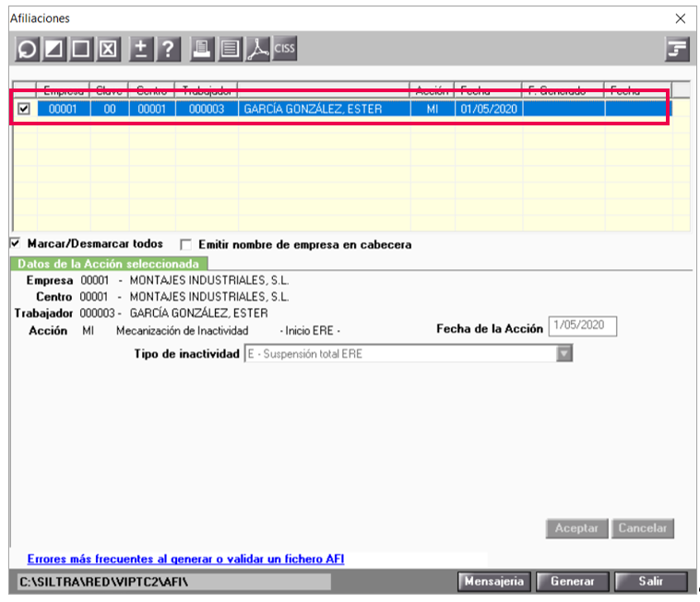Click the plus/minus toolbar icon
This screenshot has height=602, width=700.
(141, 49)
